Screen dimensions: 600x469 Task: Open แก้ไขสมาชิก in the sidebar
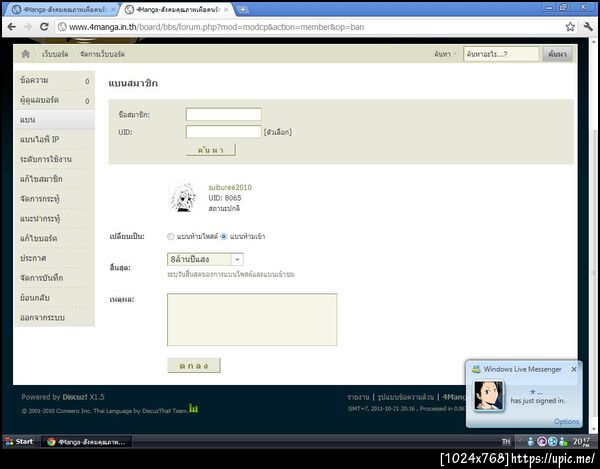point(54,179)
